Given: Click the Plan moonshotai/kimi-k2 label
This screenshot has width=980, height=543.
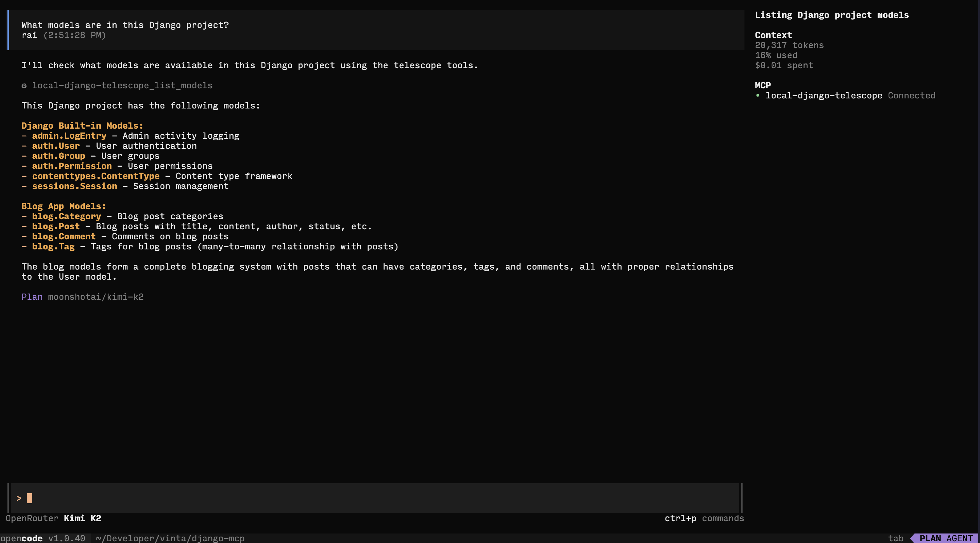Looking at the screenshot, I should 83,297.
